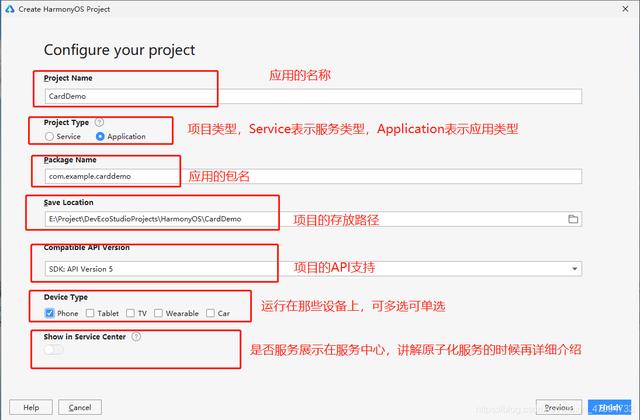Open the folder browse icon for Save Location

click(x=573, y=219)
